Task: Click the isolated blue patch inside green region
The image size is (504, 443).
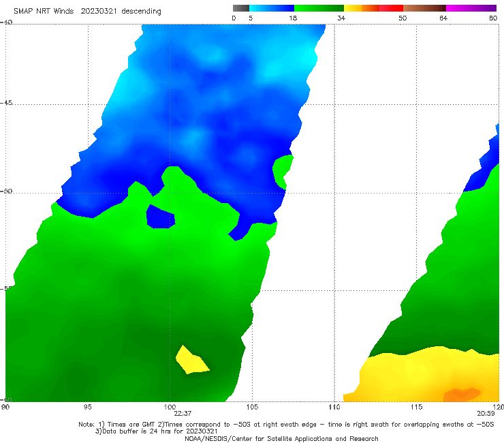Action: [x=160, y=217]
